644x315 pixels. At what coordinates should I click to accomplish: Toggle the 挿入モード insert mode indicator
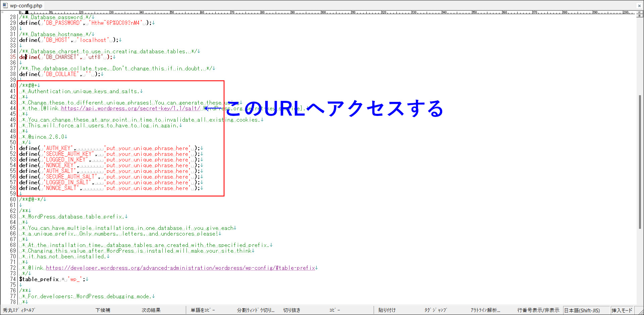[x=622, y=311]
